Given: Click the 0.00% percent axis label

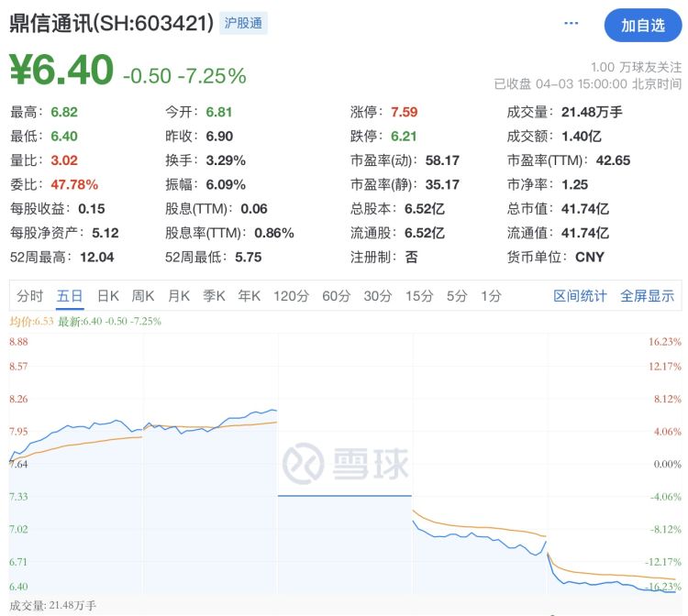Looking at the screenshot, I should click(x=668, y=464).
